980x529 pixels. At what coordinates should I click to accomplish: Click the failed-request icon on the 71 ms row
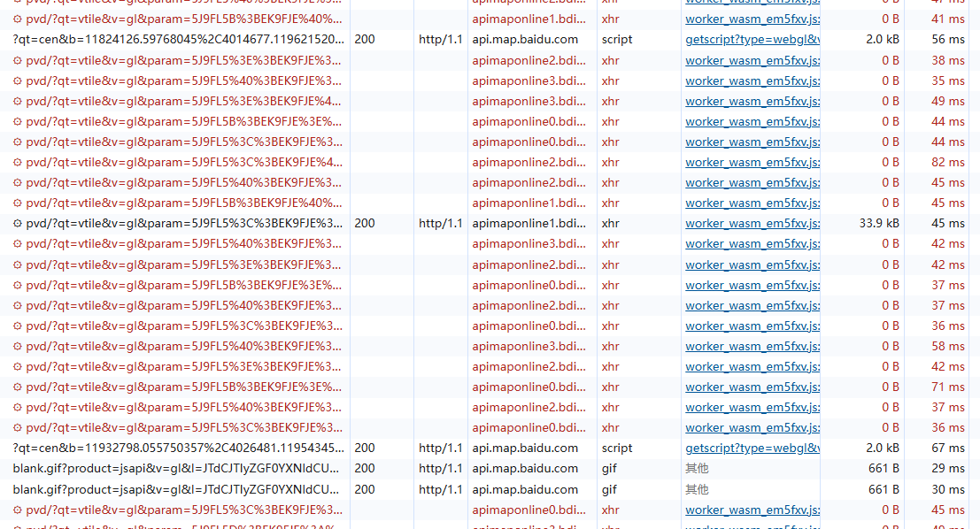pyautogui.click(x=18, y=387)
